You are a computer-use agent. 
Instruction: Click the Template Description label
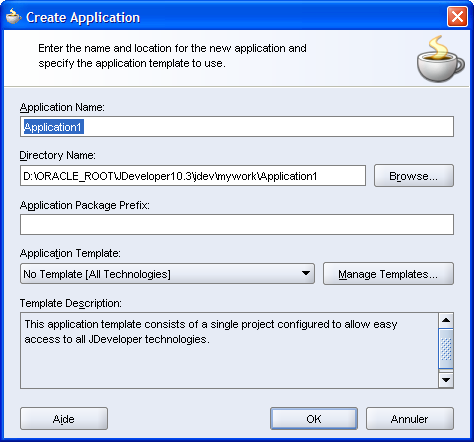pyautogui.click(x=71, y=303)
